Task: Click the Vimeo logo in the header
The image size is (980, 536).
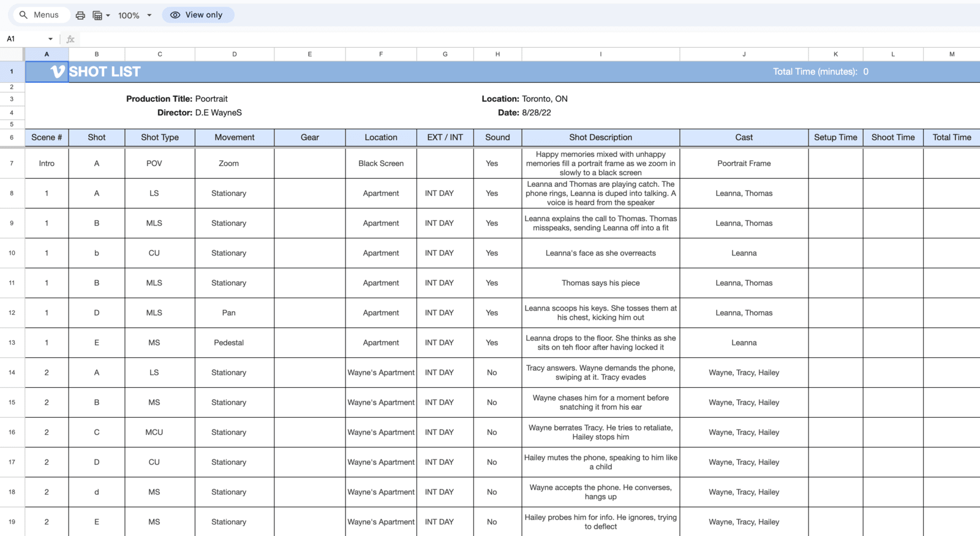Action: (x=57, y=72)
